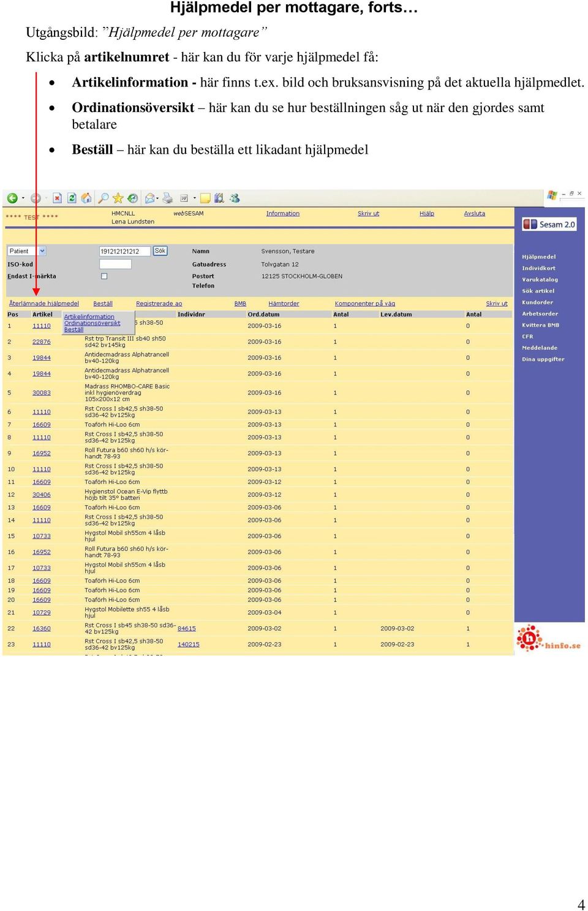588x911 pixels.
Task: Open Individkort in the right sidebar
Action: [x=539, y=268]
